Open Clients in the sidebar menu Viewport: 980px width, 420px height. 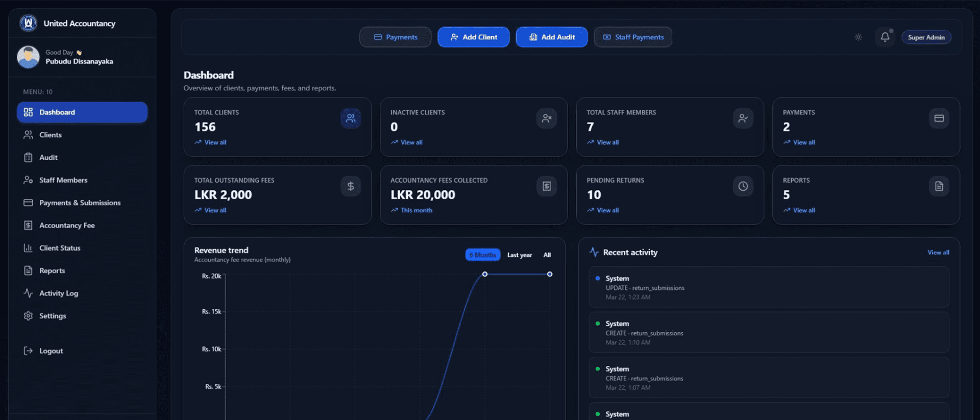(x=51, y=135)
